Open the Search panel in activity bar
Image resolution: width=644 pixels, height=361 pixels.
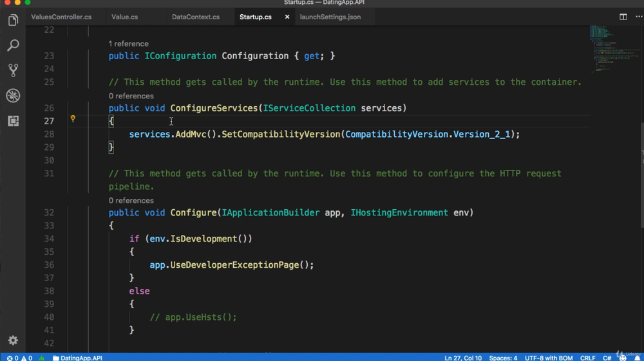13,46
